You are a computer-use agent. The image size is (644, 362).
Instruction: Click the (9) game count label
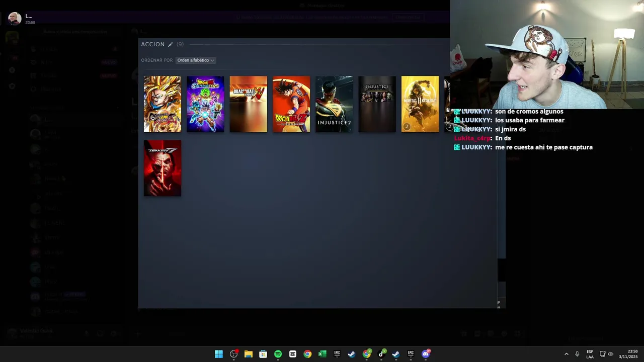click(180, 44)
